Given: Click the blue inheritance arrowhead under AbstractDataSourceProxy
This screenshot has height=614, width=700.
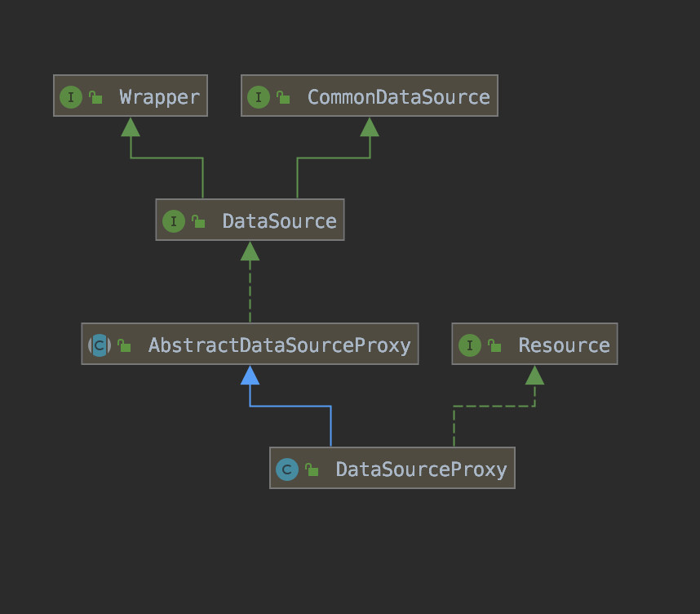Looking at the screenshot, I should coord(250,375).
